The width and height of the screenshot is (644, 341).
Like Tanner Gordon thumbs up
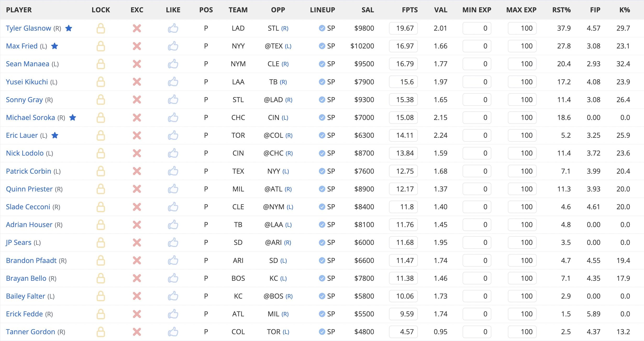click(173, 332)
